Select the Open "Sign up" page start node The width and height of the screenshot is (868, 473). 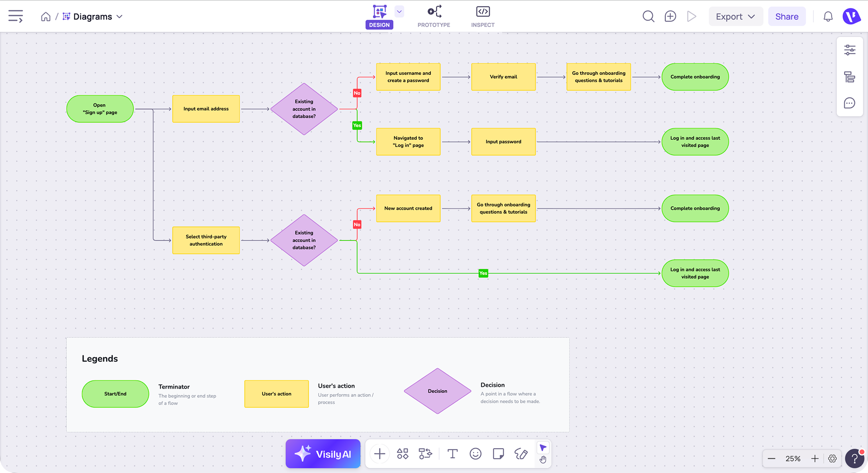pos(100,109)
